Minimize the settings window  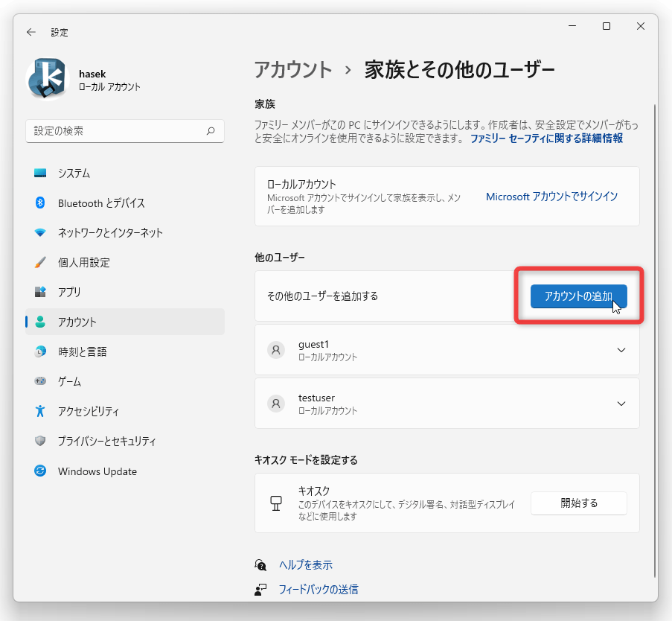[572, 26]
